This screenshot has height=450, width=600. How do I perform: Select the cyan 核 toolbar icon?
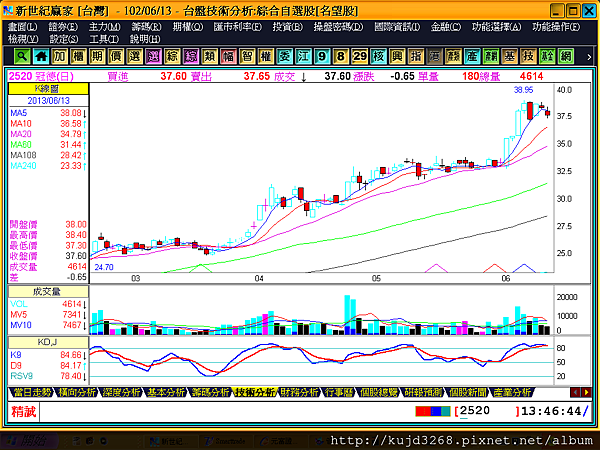378,57
